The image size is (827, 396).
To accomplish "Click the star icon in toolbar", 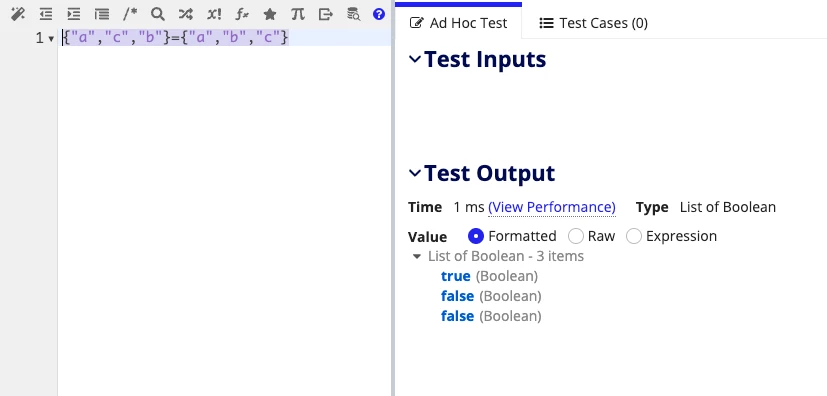I will 270,14.
